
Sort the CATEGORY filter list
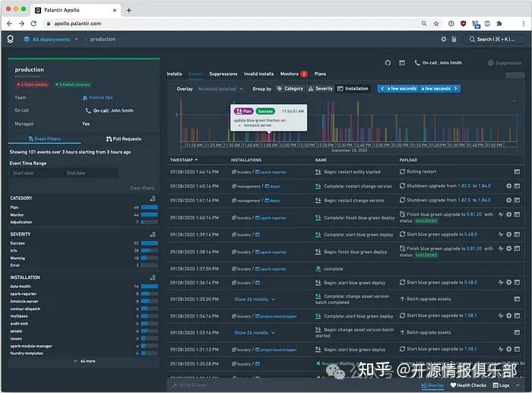pyautogui.click(x=153, y=198)
